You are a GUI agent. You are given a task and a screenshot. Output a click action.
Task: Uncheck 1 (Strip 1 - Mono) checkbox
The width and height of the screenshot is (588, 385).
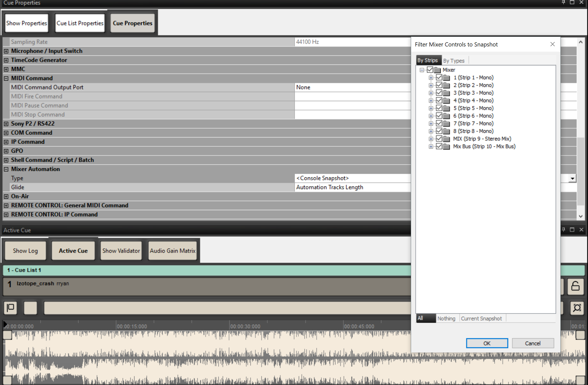439,77
